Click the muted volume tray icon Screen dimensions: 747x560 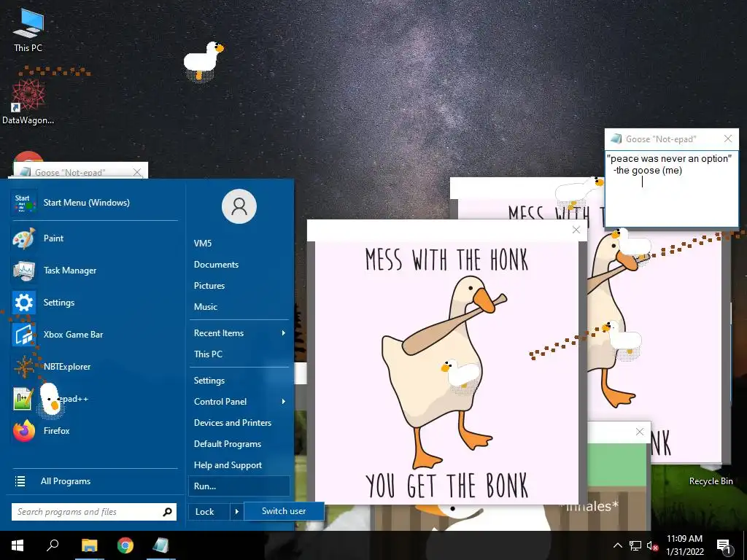652,545
